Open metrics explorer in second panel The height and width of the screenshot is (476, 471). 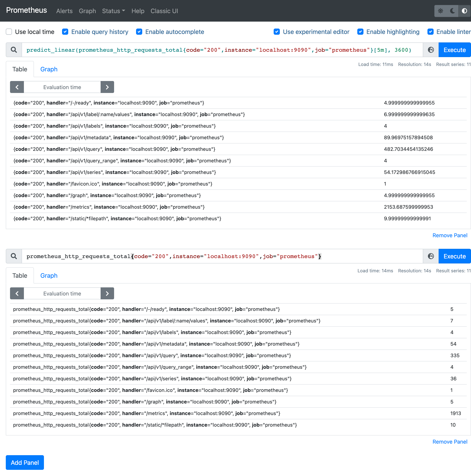coord(431,256)
